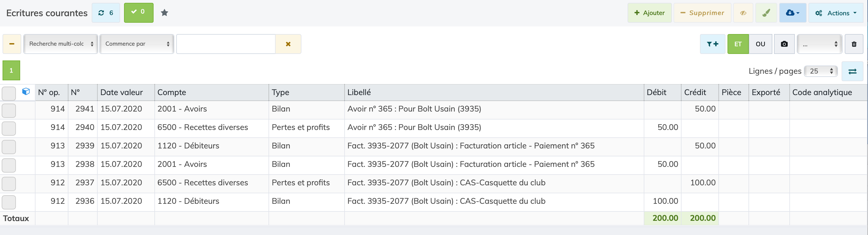This screenshot has width=868, height=235.
Task: Expand the Commence par condition dropdown
Action: [x=137, y=44]
